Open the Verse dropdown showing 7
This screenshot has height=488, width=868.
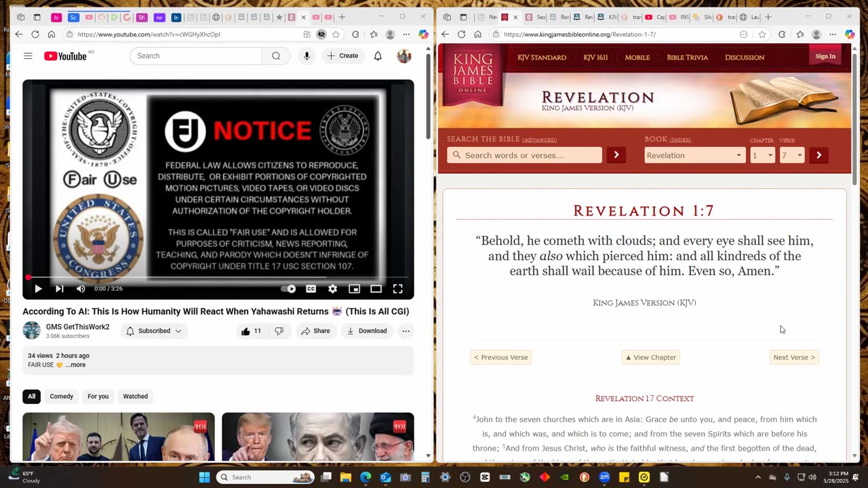click(791, 155)
